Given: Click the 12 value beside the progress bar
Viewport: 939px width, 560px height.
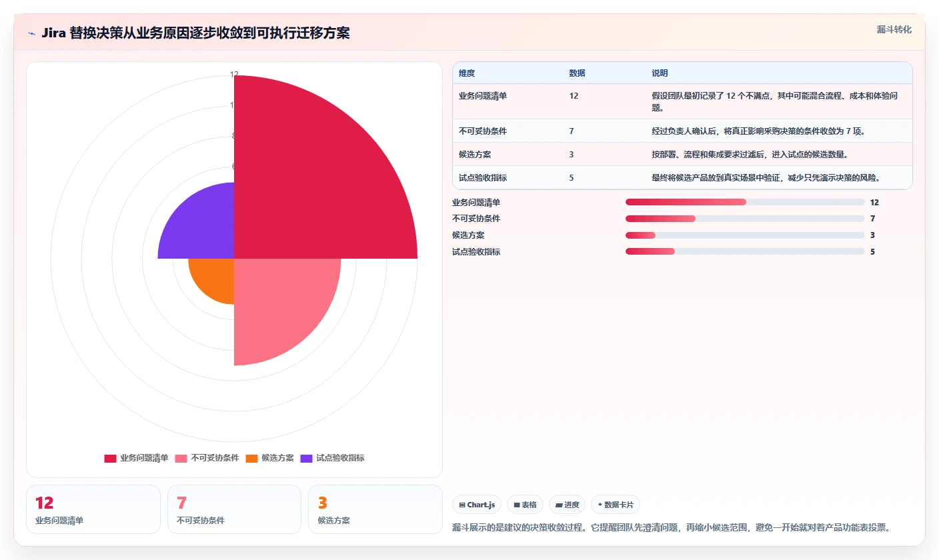Looking at the screenshot, I should (x=874, y=202).
